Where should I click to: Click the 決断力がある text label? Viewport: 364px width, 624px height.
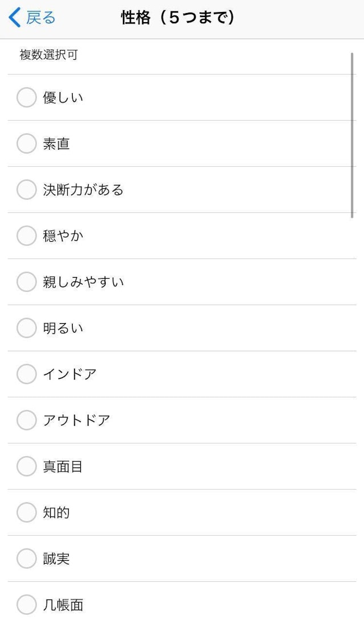click(x=83, y=189)
